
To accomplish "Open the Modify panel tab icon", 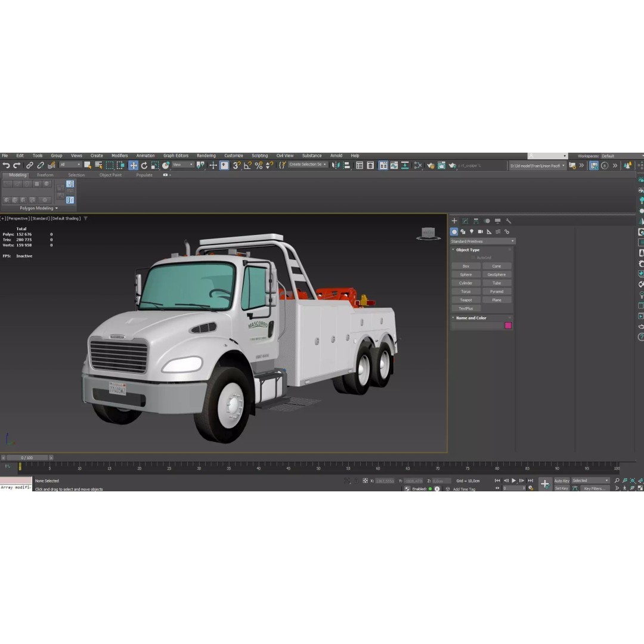I will (465, 221).
